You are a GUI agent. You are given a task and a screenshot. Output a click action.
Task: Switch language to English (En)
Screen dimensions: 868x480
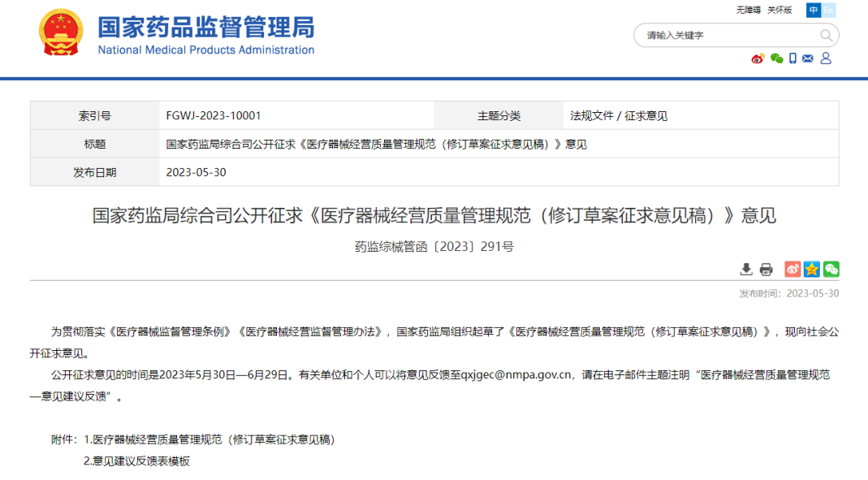[x=828, y=11]
